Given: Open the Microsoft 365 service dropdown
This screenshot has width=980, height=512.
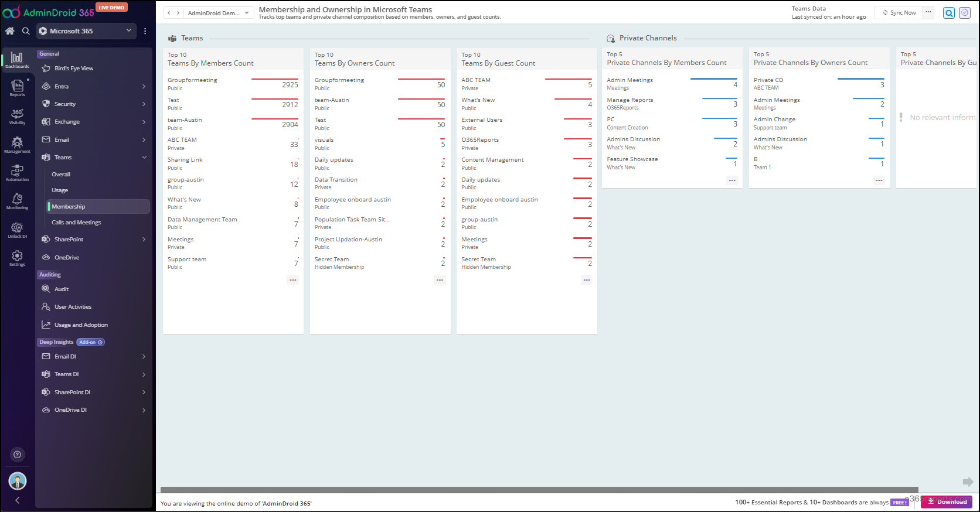Looking at the screenshot, I should click(87, 31).
